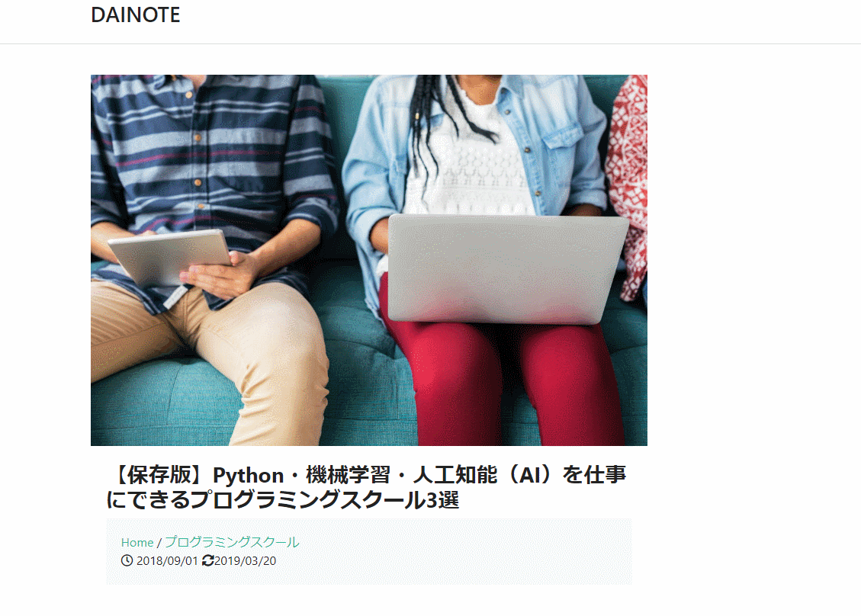Click the slash separator in the breadcrumb
Viewport: 861px width, 616px height.
pos(159,543)
